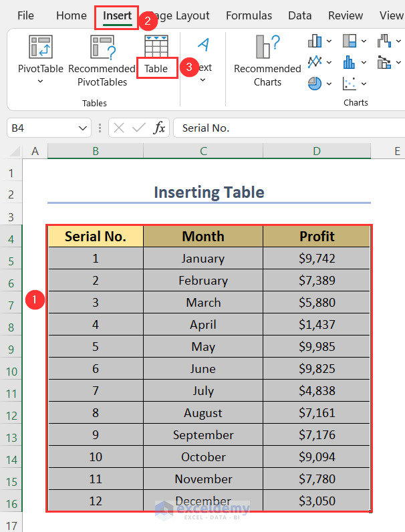Open the Name Box dropdown
The image size is (405, 532).
[x=84, y=128]
